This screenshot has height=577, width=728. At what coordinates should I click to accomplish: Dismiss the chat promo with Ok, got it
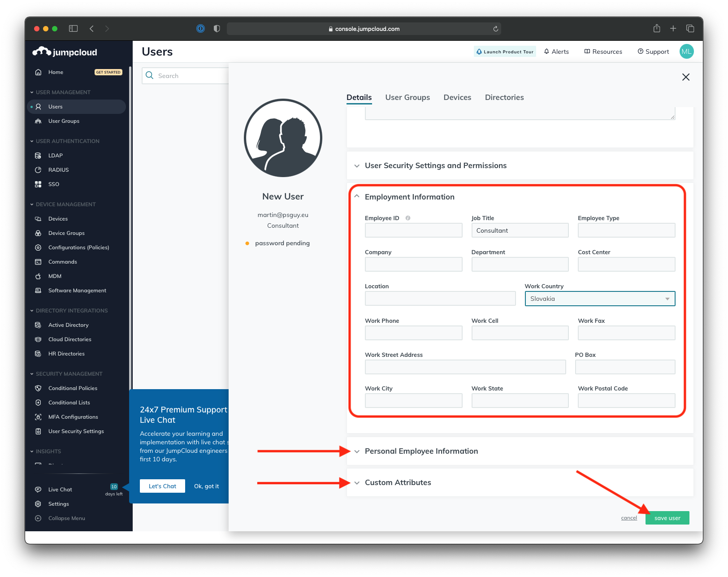pyautogui.click(x=206, y=486)
